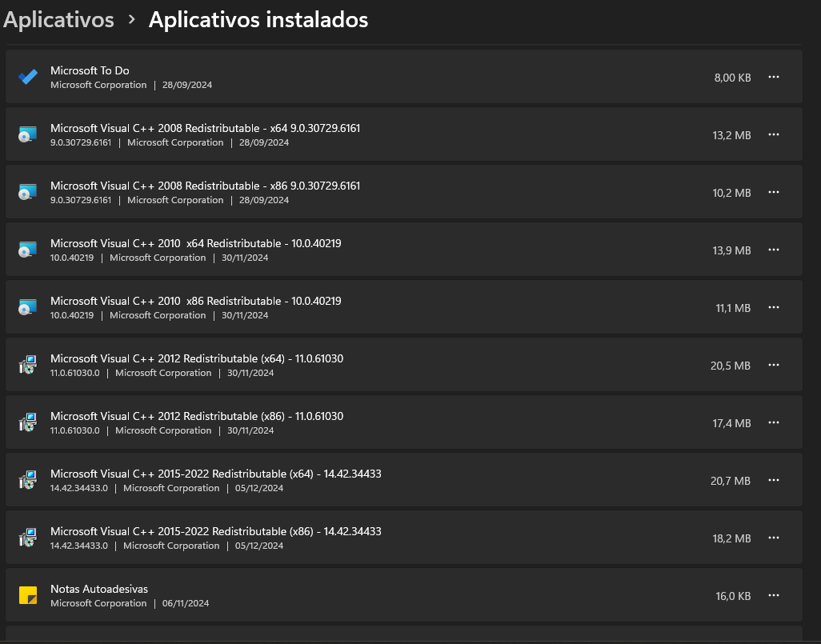The height and width of the screenshot is (644, 821).
Task: Open more options for Visual C++ 2012 (x64)
Action: 773,365
